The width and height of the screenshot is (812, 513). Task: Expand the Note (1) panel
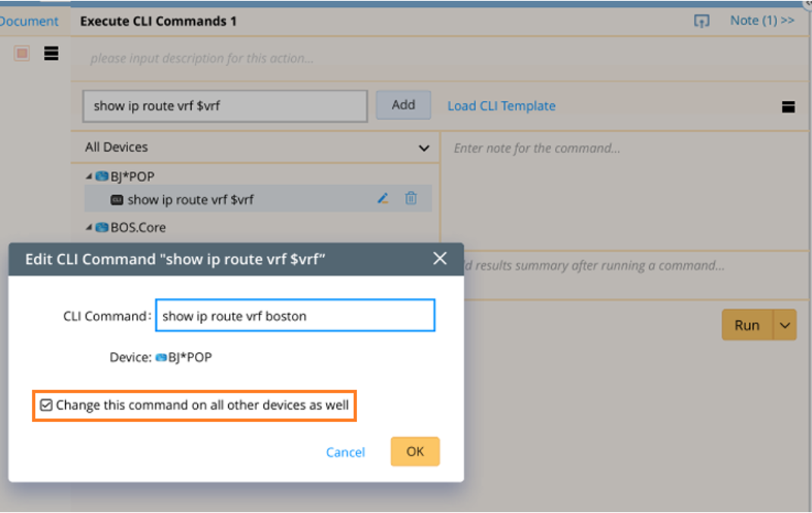point(761,20)
